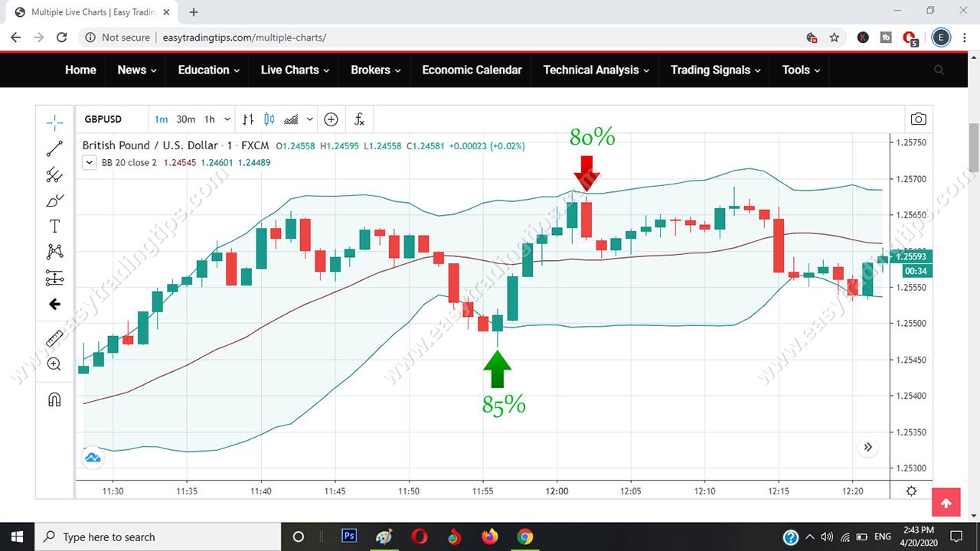Open the measure ruler tool
The width and height of the screenshot is (980, 551).
[x=54, y=337]
